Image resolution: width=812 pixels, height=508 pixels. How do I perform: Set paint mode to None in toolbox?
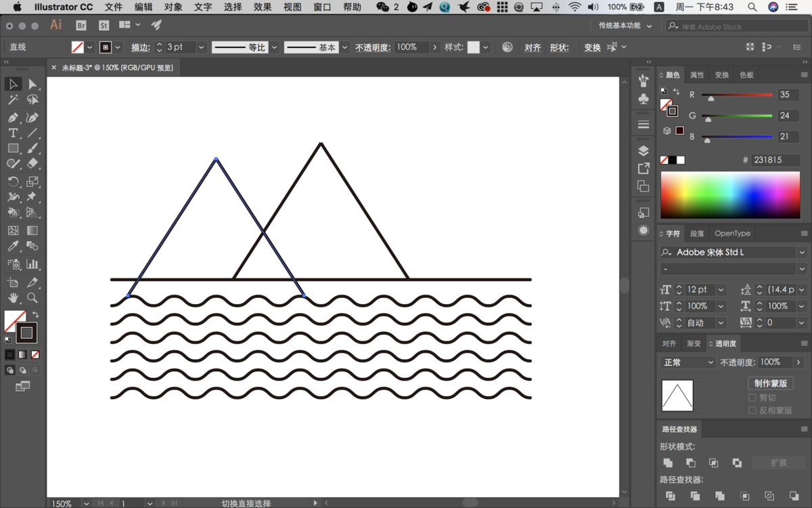[35, 354]
